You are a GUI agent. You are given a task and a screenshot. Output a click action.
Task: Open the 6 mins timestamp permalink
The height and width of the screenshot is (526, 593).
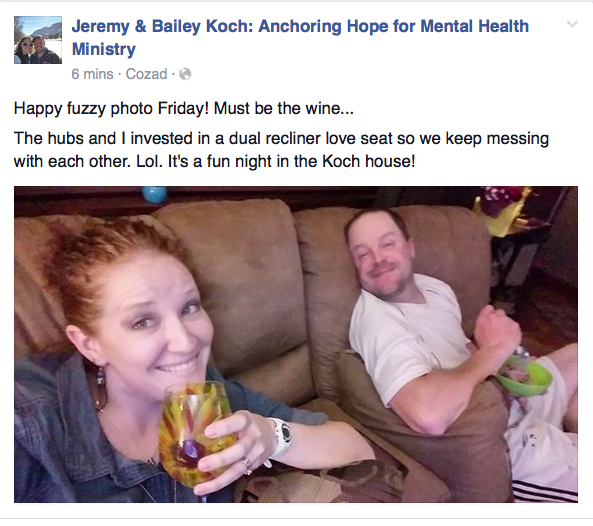pos(92,74)
